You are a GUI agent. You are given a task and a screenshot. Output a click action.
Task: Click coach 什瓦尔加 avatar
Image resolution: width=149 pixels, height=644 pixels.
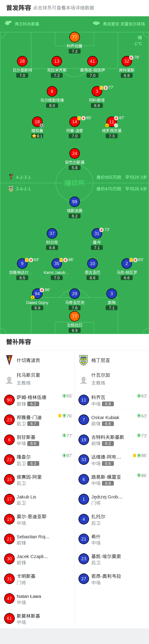[x=83, y=380]
